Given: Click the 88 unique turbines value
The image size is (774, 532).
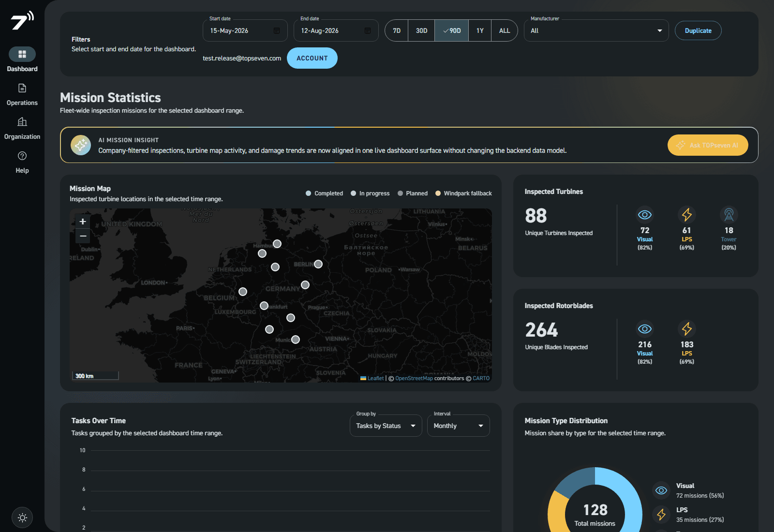Looking at the screenshot, I should 536,216.
